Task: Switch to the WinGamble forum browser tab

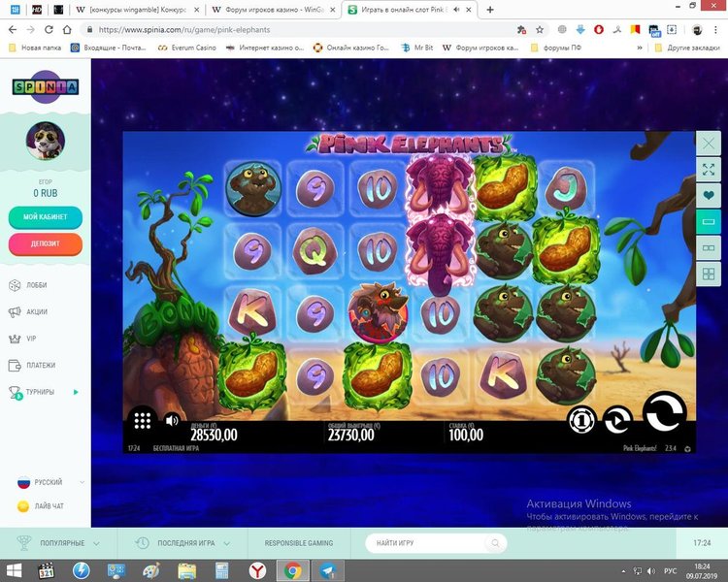Action: 272,9
